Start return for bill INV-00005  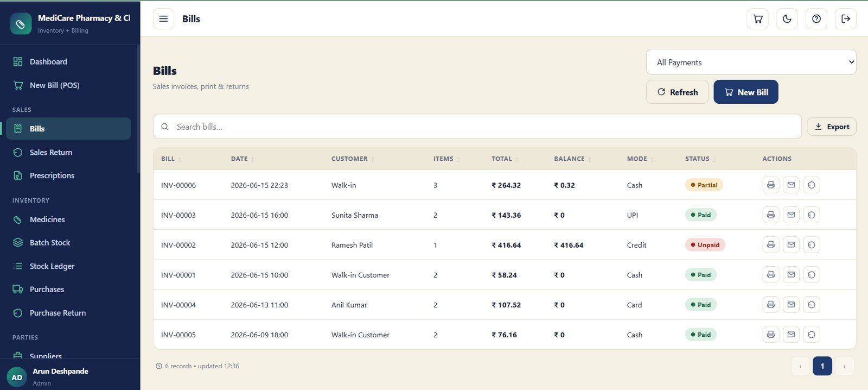tap(812, 335)
